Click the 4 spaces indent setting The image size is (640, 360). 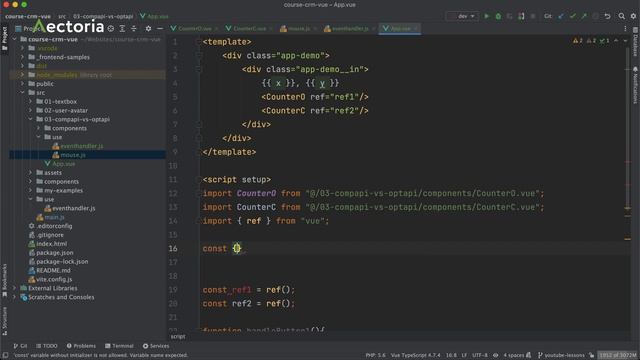[513, 355]
